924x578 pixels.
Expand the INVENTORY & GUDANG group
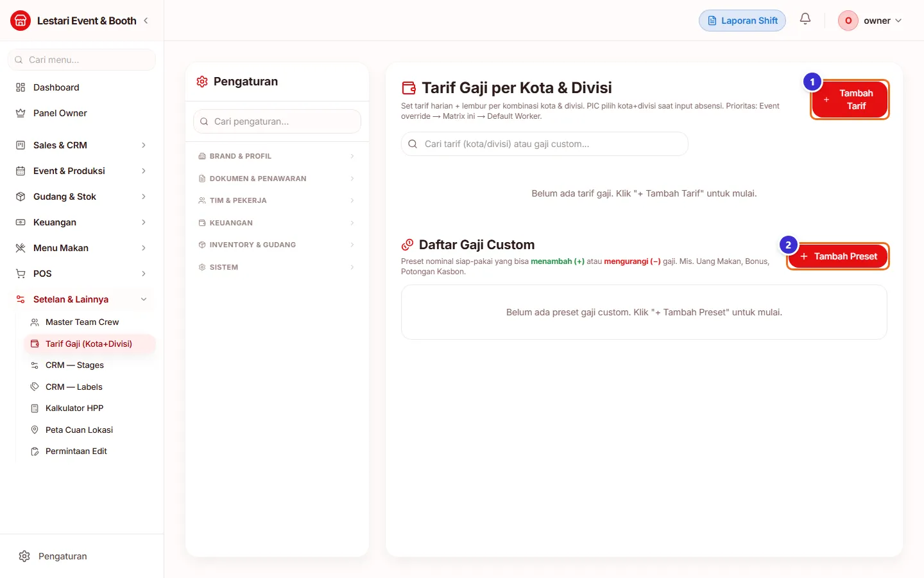277,245
